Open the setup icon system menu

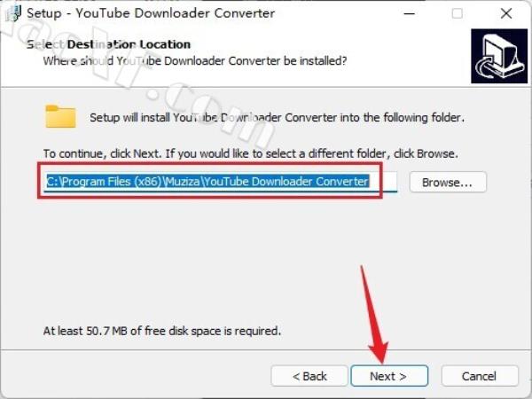coord(13,13)
